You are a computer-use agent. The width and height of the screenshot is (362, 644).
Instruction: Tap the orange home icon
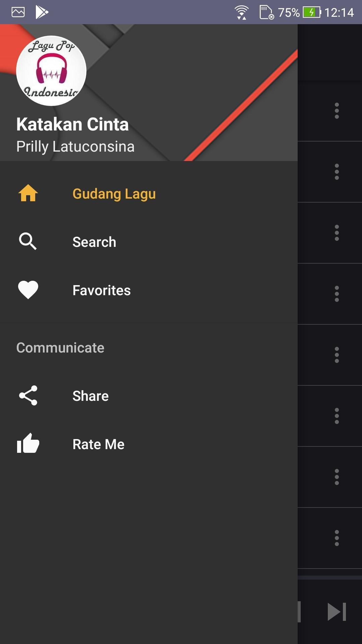(x=28, y=193)
